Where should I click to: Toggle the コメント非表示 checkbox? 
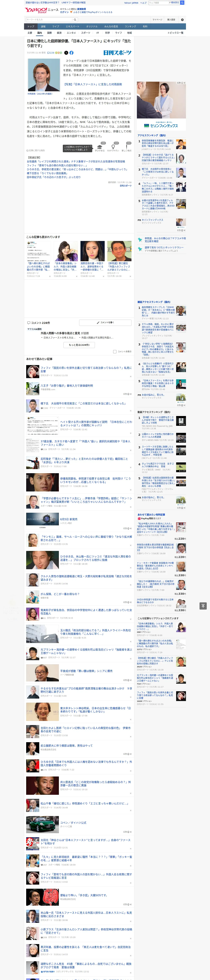click(x=115, y=351)
